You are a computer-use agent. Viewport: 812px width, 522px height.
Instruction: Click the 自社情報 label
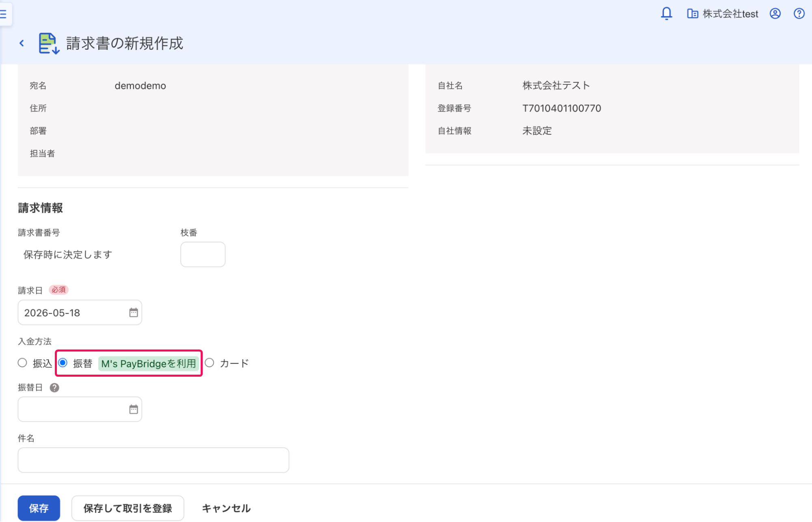pyautogui.click(x=454, y=131)
